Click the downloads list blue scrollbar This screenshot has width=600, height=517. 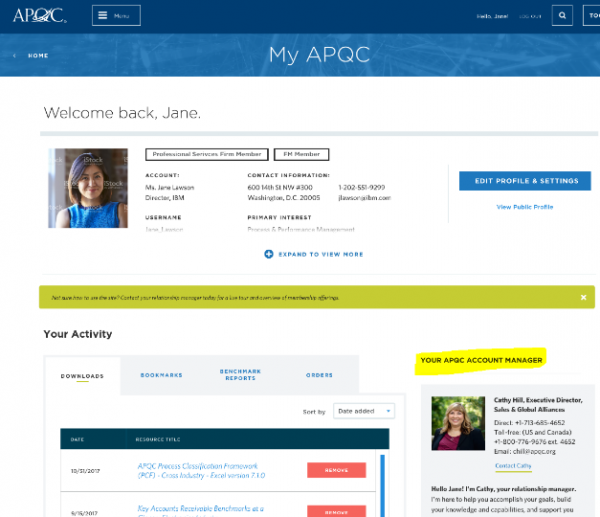tap(382, 485)
